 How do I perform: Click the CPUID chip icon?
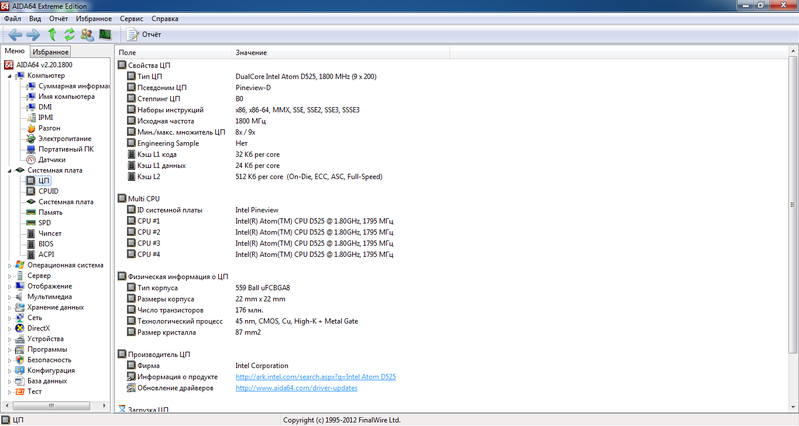tap(31, 191)
